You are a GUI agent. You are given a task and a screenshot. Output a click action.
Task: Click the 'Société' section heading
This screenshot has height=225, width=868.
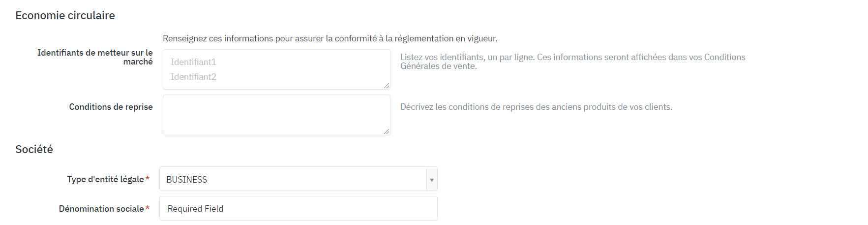(34, 149)
